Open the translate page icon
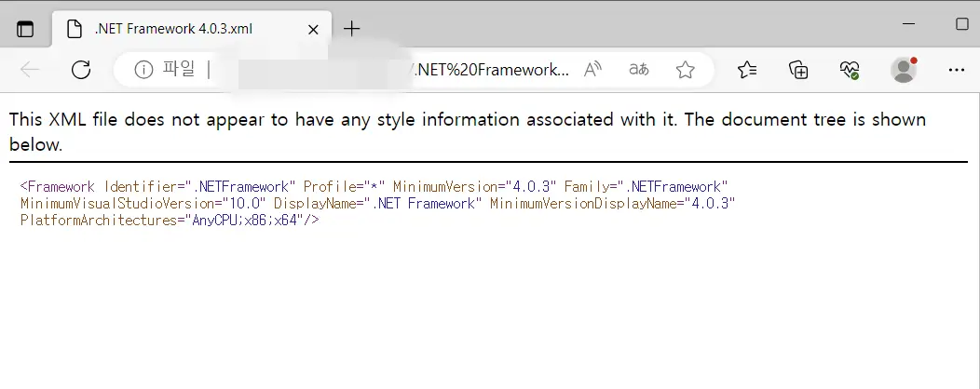 [x=639, y=70]
